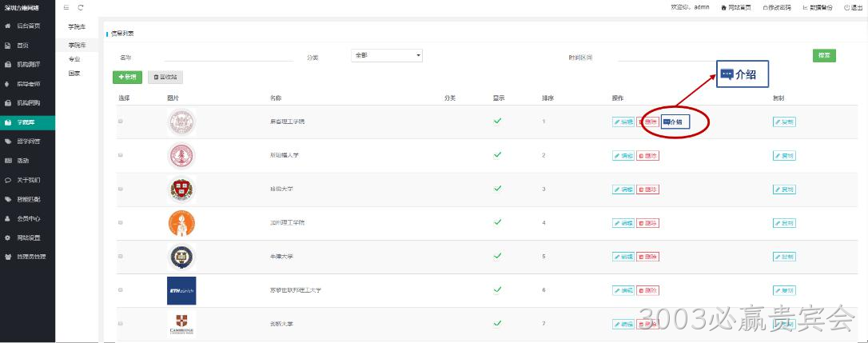Open the 回收站 recycle bin
The width and height of the screenshot is (868, 343).
point(165,78)
